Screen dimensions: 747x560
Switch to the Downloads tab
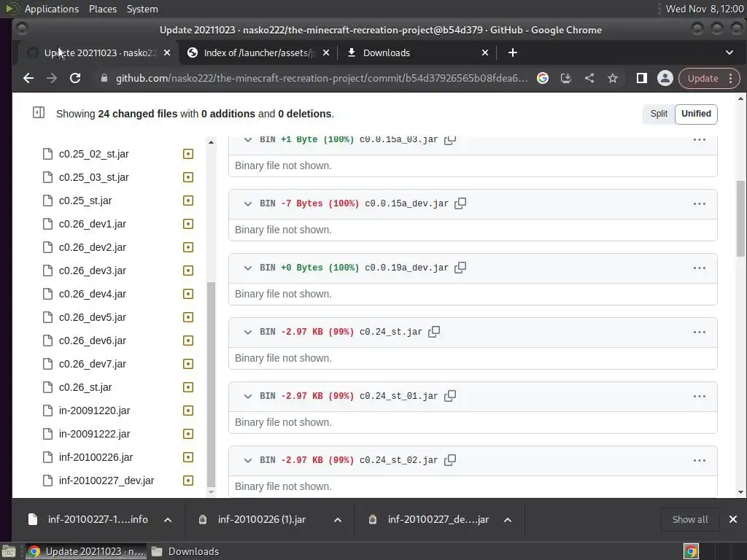[417, 52]
